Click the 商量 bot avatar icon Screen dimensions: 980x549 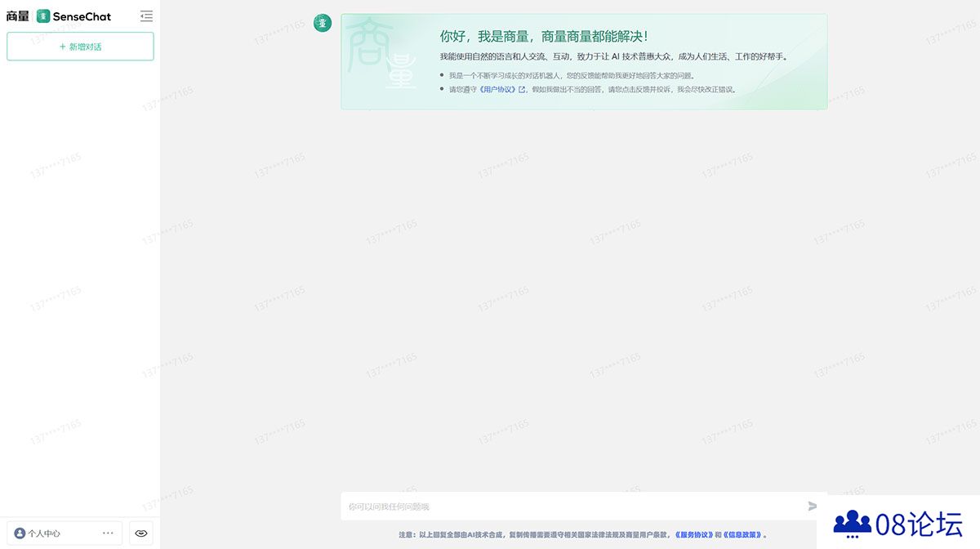coord(323,23)
